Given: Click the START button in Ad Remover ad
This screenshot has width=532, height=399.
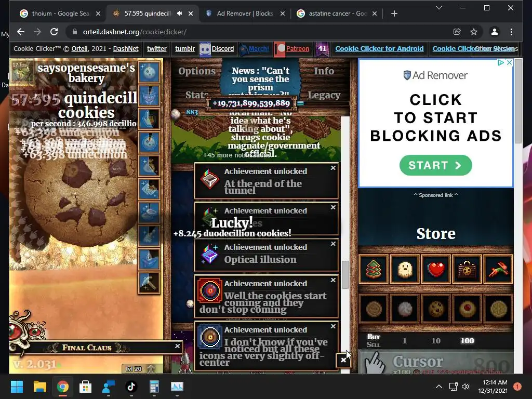Looking at the screenshot, I should (x=436, y=165).
